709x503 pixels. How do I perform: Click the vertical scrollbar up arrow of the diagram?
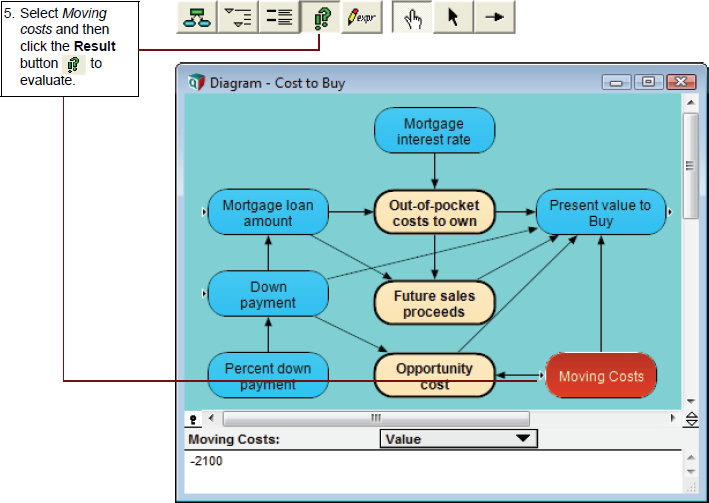point(690,103)
